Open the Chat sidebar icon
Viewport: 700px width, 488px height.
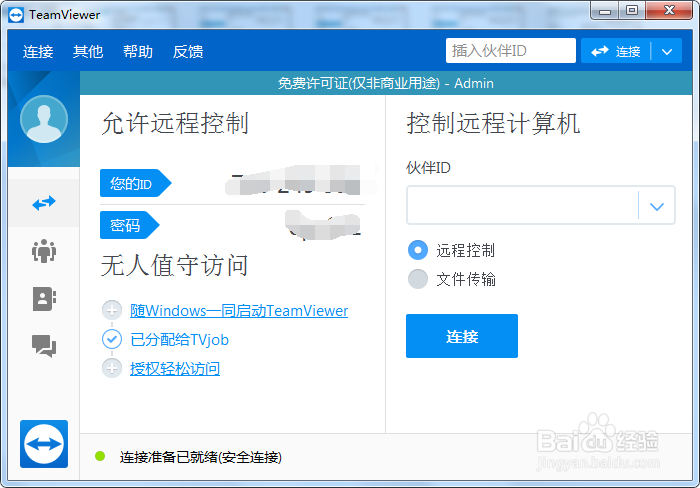click(44, 346)
